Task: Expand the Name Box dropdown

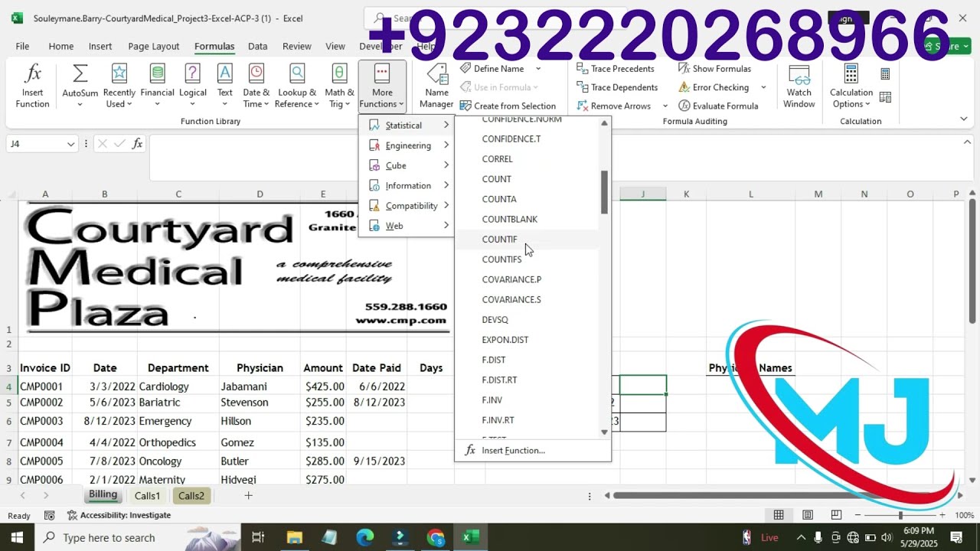Action: (70, 144)
